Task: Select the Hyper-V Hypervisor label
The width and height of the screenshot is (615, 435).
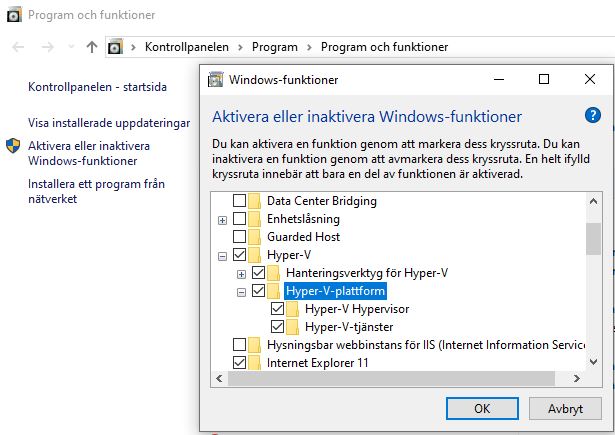Action: click(357, 309)
